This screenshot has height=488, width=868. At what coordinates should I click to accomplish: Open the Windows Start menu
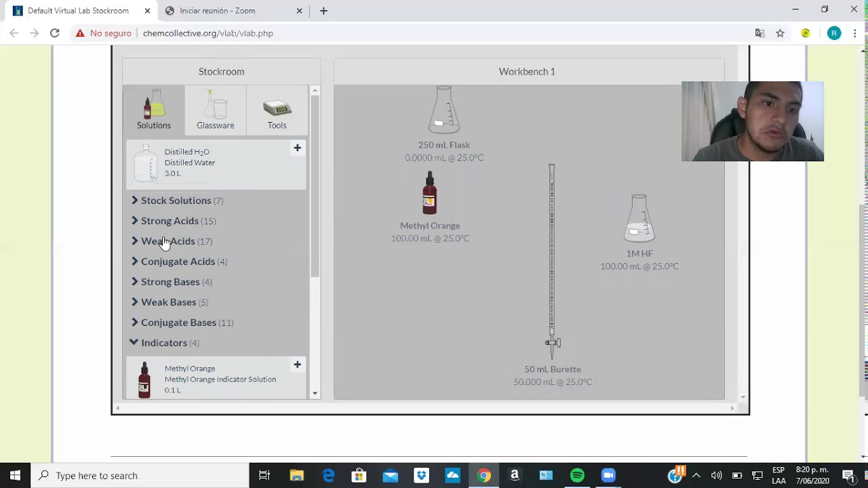(x=16, y=475)
